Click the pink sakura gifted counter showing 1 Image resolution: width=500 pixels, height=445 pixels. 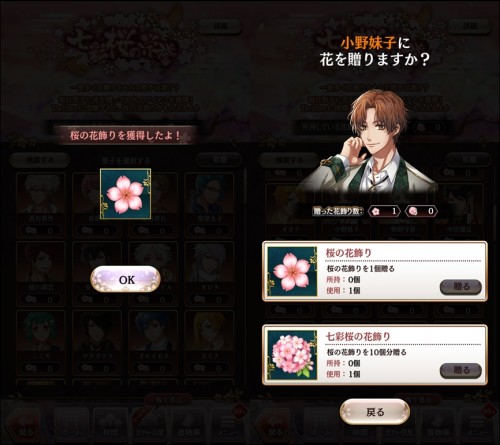(384, 211)
